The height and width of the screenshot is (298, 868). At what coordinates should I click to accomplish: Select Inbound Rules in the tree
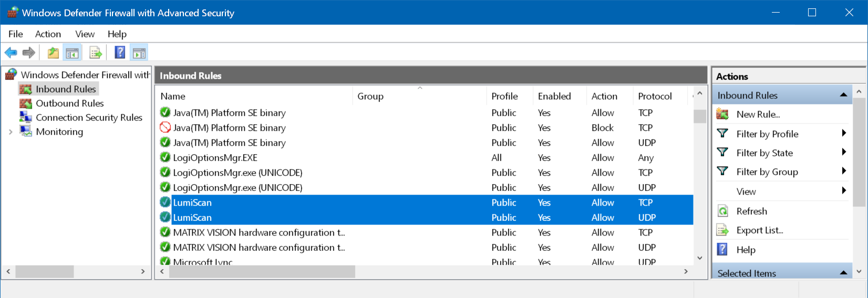[66, 89]
